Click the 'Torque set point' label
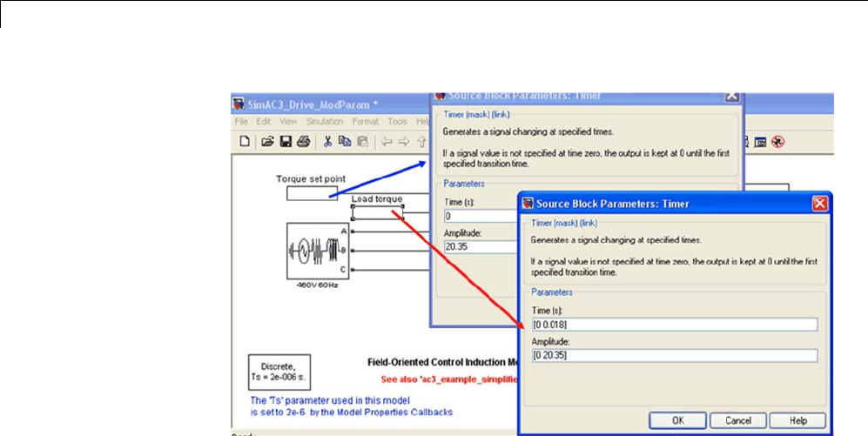This screenshot has width=868, height=436. (311, 179)
